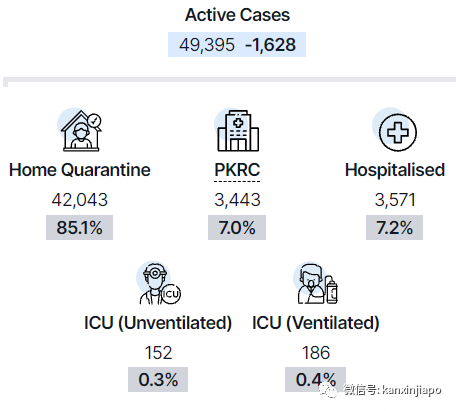Viewport: 456px width, 411px height.
Task: Click the Hospitalised medical cross icon
Action: click(x=395, y=130)
